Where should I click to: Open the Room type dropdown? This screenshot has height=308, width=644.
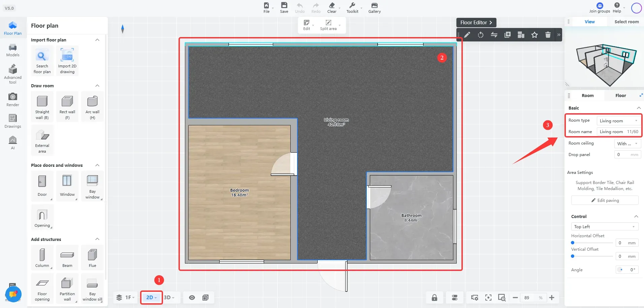tap(618, 121)
